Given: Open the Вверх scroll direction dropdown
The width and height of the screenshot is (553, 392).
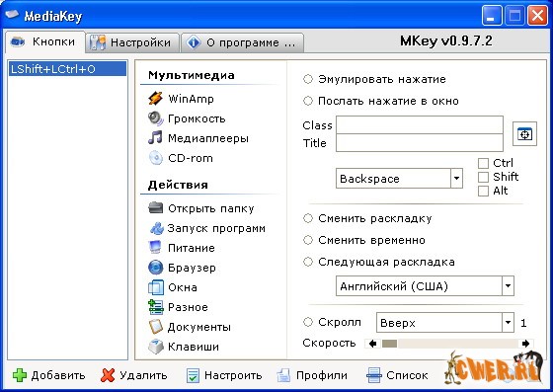Looking at the screenshot, I should point(508,322).
